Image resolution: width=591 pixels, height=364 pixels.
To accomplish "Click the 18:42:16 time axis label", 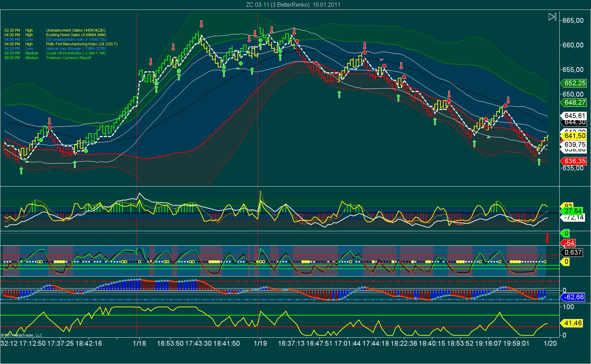I will tap(89, 343).
